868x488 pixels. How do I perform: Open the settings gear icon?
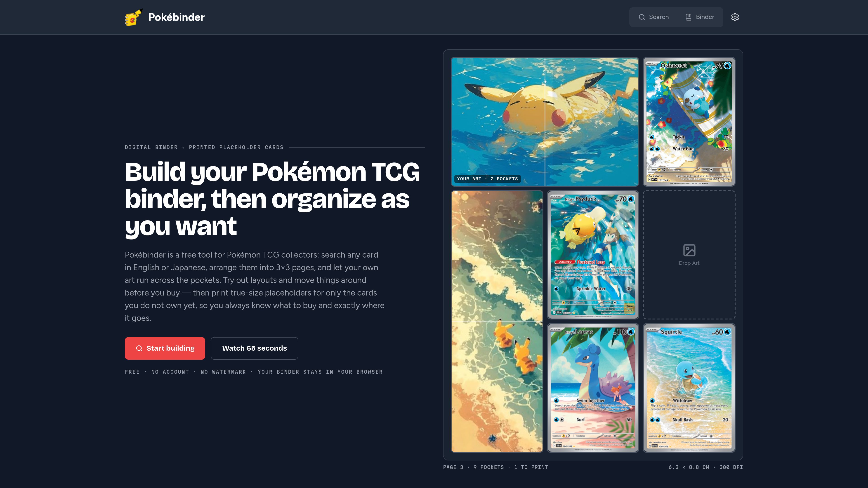[x=735, y=17]
